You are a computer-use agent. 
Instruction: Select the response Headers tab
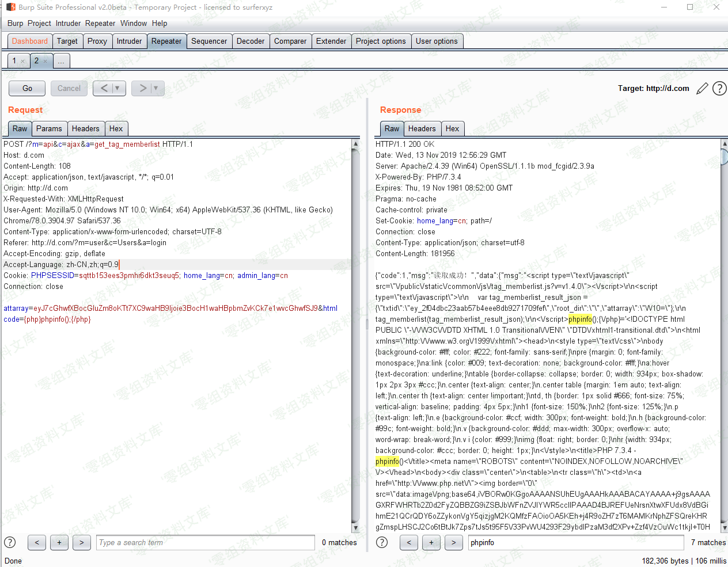tap(422, 129)
